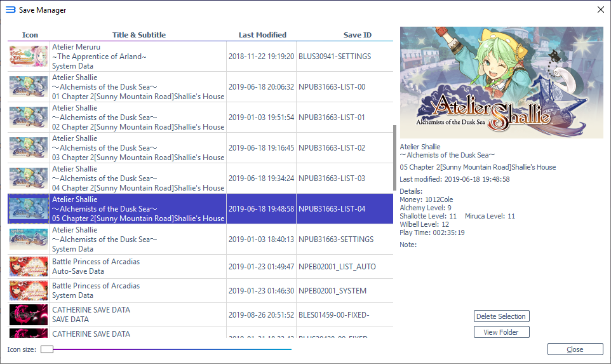Select Battle Princess of Arcadias System Data title

(138, 291)
